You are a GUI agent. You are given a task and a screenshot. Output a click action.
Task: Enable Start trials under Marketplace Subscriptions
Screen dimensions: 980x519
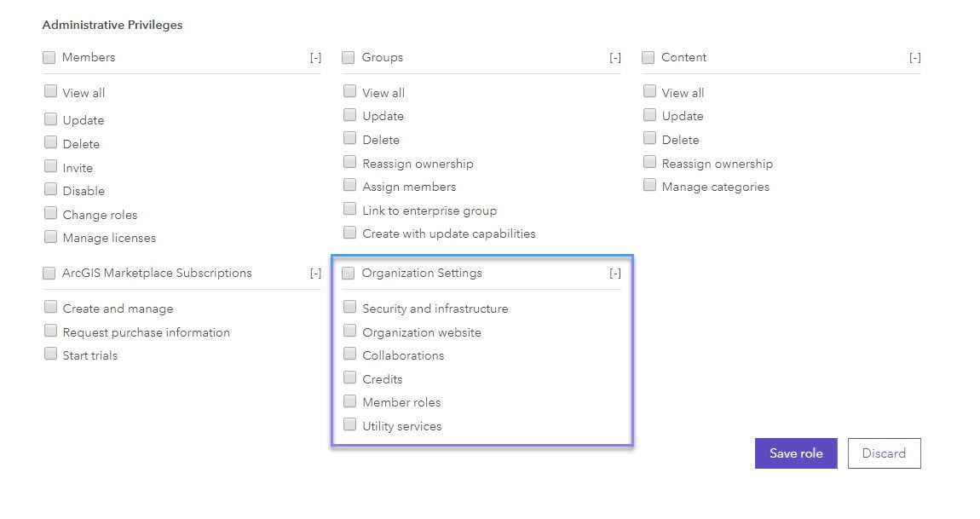pyautogui.click(x=51, y=355)
